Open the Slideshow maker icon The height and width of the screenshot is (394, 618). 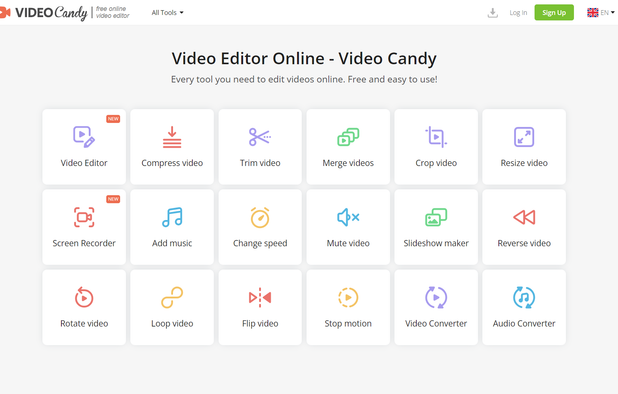436,217
